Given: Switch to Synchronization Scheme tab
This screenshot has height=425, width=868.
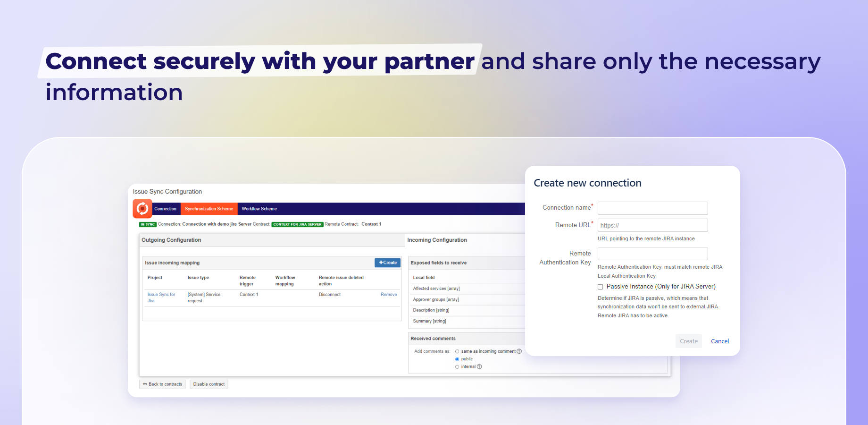Looking at the screenshot, I should point(209,209).
